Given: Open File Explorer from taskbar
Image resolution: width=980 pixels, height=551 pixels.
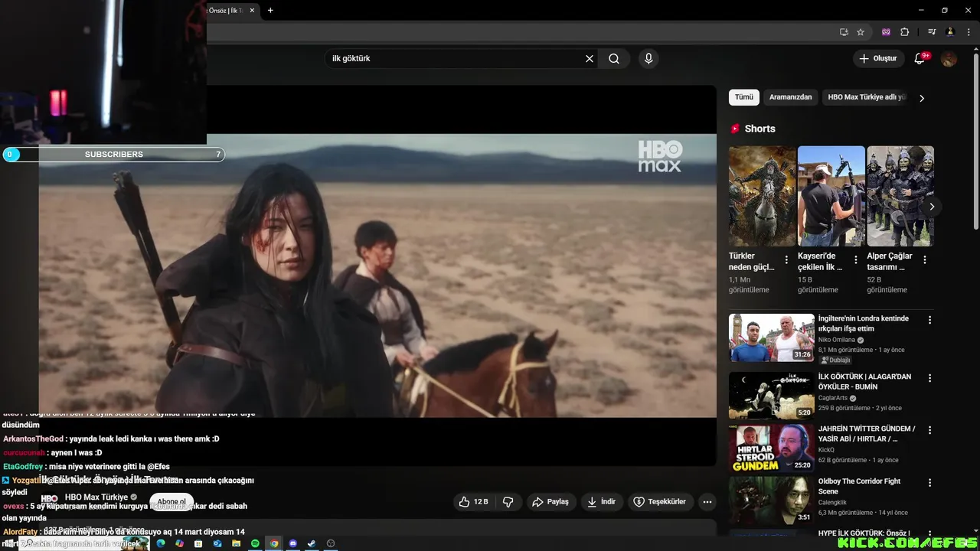Looking at the screenshot, I should pyautogui.click(x=236, y=543).
